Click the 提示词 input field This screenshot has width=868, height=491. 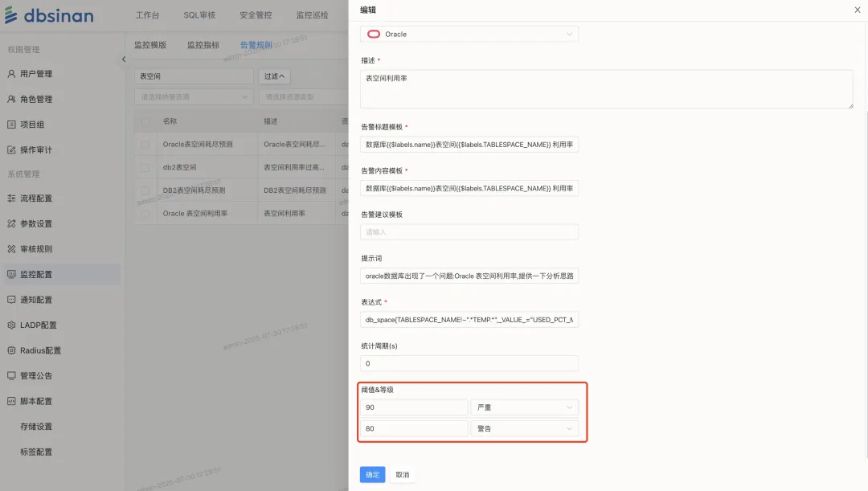click(x=469, y=276)
